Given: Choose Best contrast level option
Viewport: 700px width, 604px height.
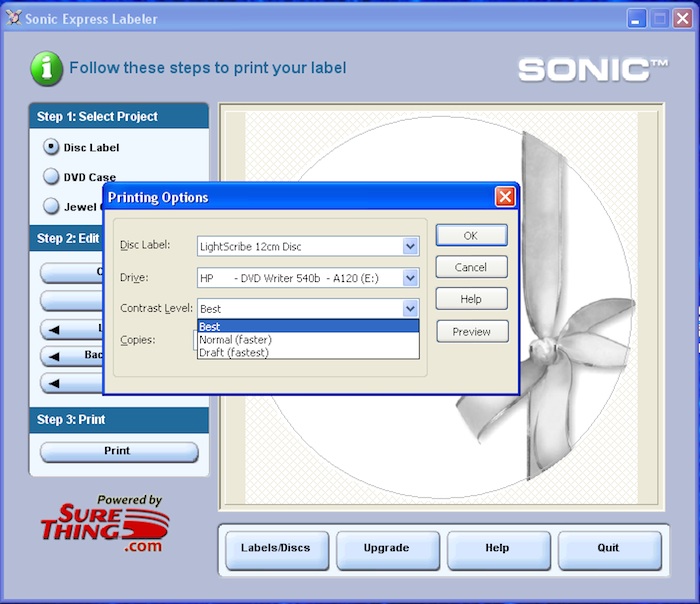Looking at the screenshot, I should [x=308, y=326].
